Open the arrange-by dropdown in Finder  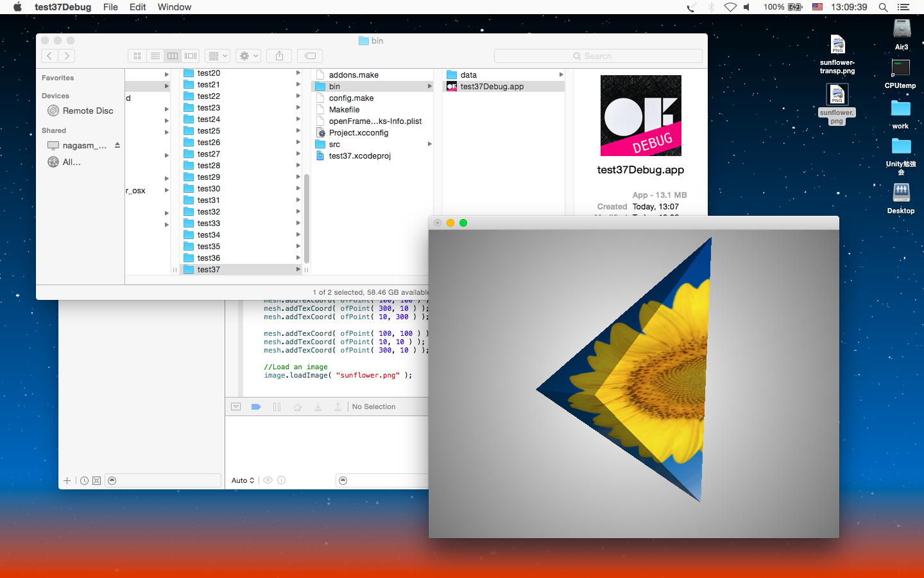click(218, 56)
